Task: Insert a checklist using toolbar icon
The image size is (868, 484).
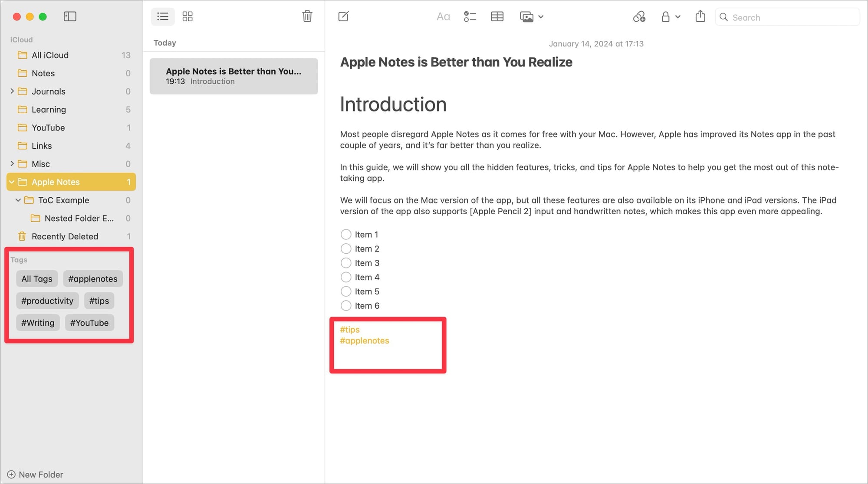Action: click(x=470, y=17)
